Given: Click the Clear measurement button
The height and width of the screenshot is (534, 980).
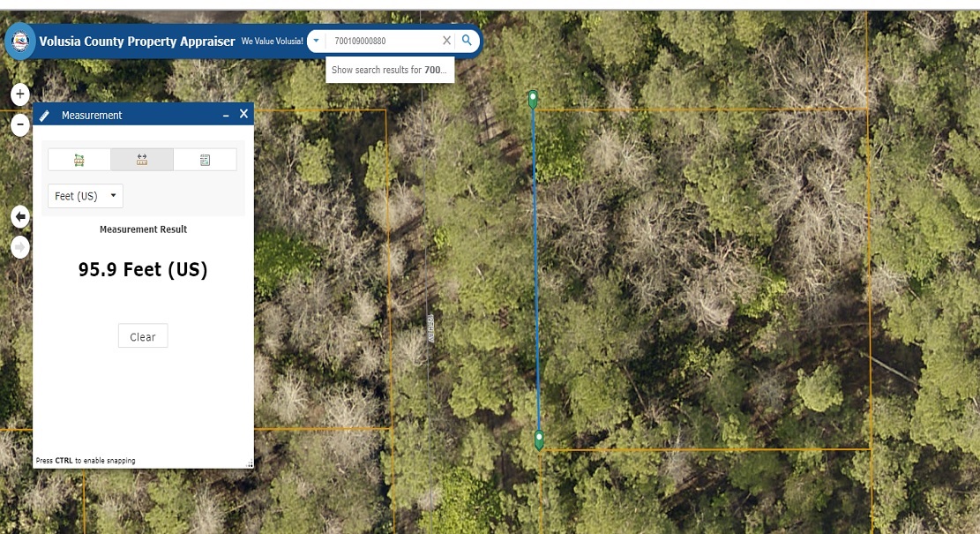Looking at the screenshot, I should [x=143, y=336].
